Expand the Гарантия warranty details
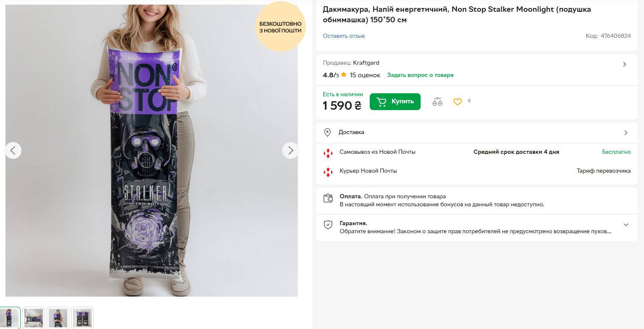This screenshot has width=644, height=329. pos(625,225)
